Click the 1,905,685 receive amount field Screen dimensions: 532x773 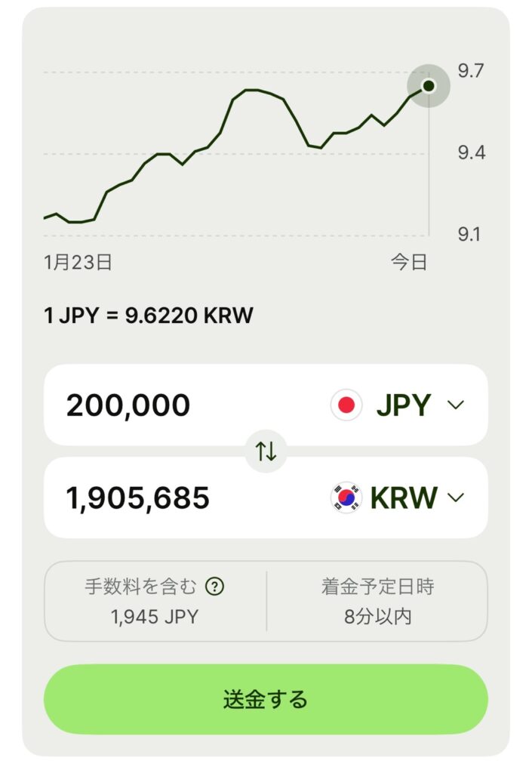138,497
